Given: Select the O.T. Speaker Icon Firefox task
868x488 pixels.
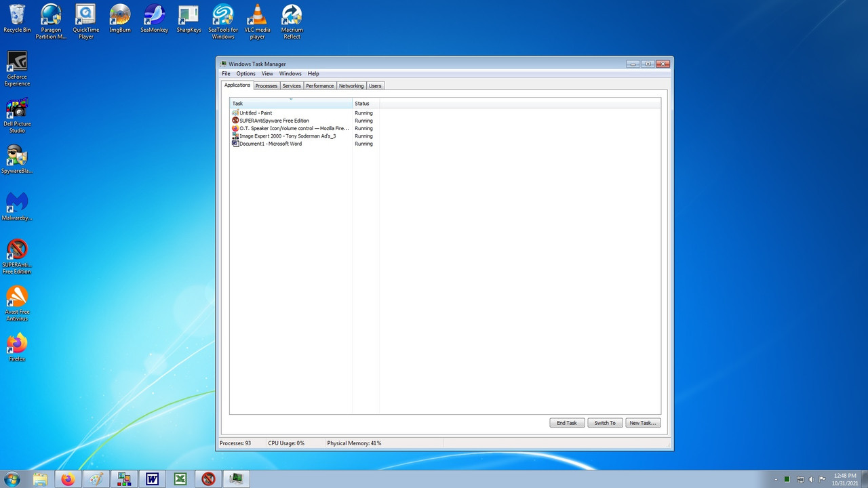Looking at the screenshot, I should tap(291, 128).
